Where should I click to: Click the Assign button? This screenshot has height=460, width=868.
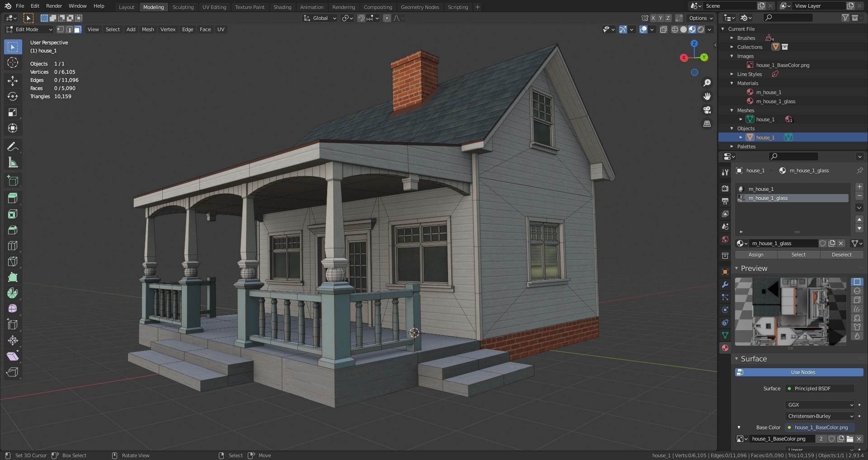pos(756,255)
